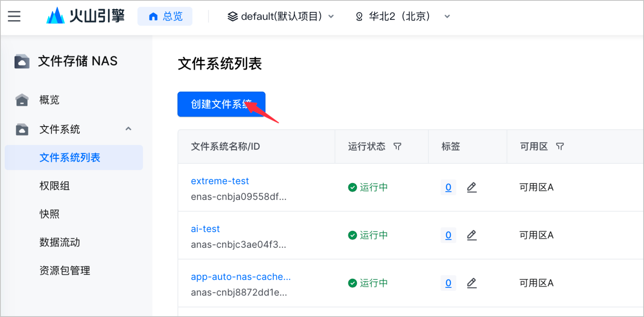Click the 标签 column header
This screenshot has width=644, height=317.
(x=451, y=146)
